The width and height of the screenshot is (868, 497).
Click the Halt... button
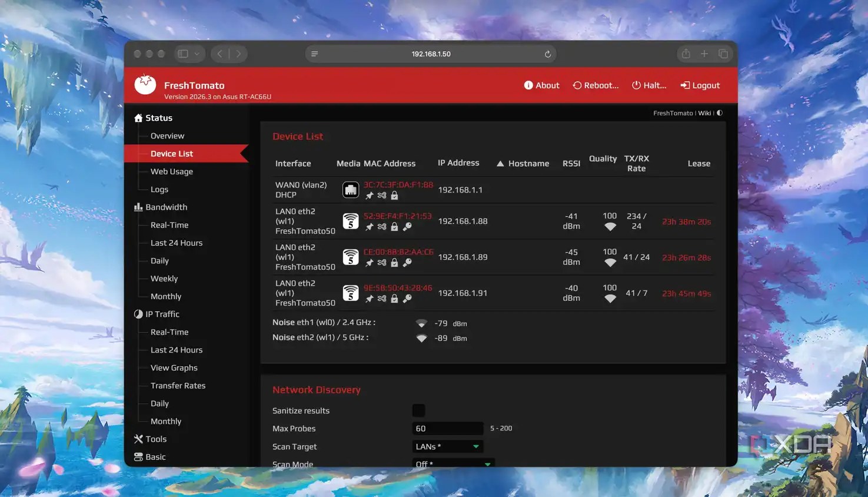[649, 85]
